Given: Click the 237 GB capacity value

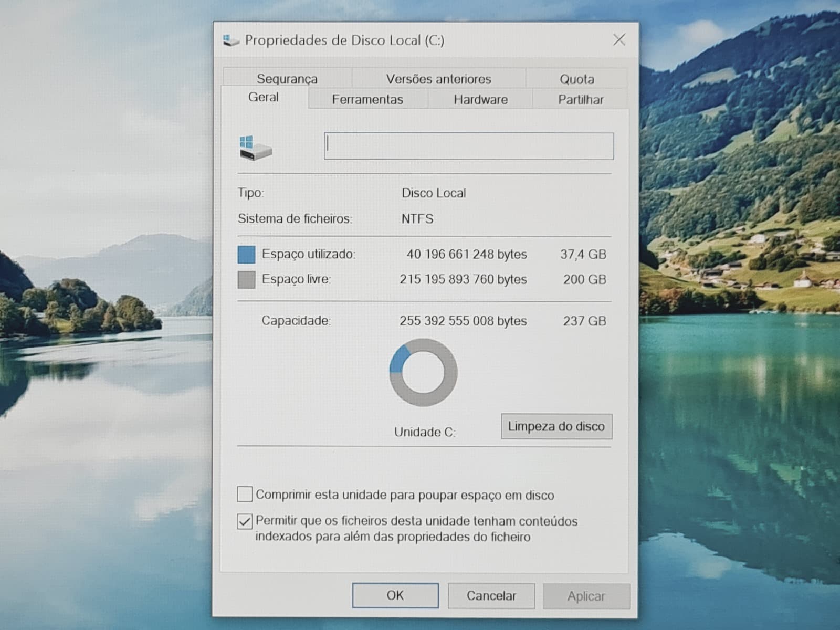Looking at the screenshot, I should 585,321.
